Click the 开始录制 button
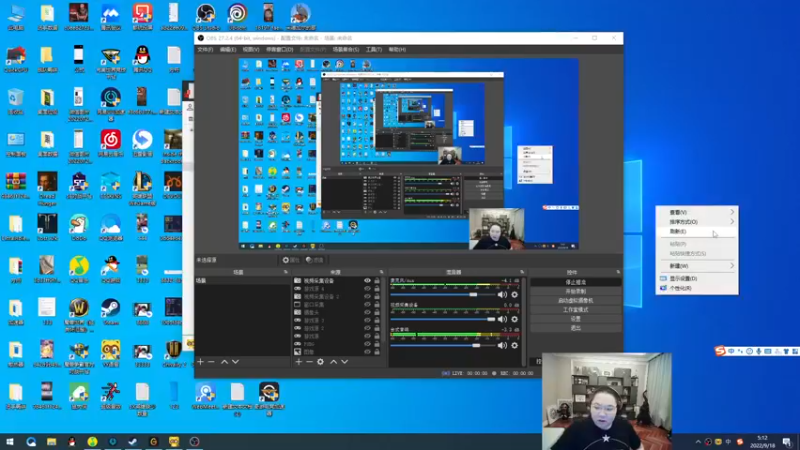This screenshot has width=800, height=450. pyautogui.click(x=576, y=291)
